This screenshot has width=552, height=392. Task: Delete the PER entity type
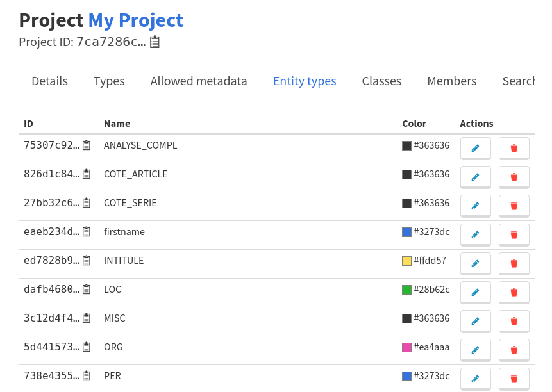pos(514,379)
